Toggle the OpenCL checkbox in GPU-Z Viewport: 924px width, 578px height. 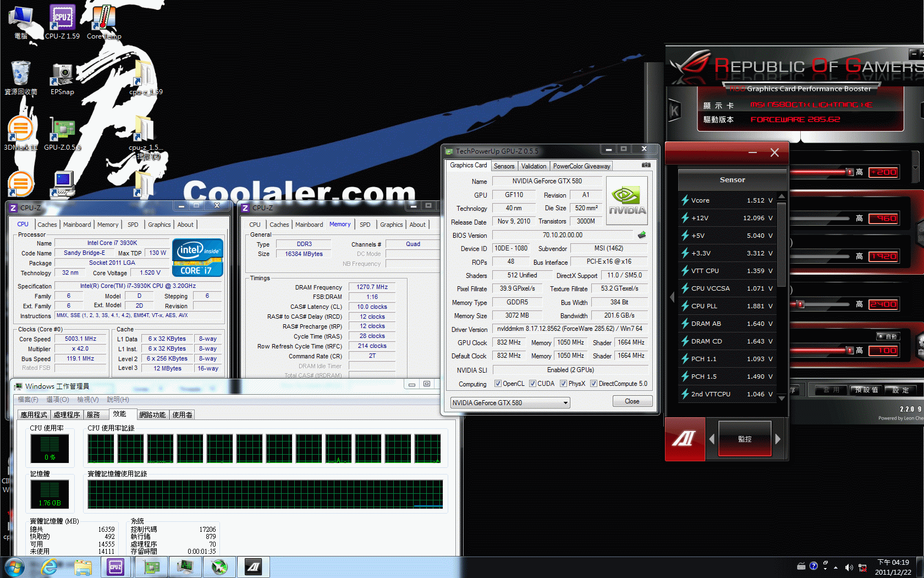(498, 384)
